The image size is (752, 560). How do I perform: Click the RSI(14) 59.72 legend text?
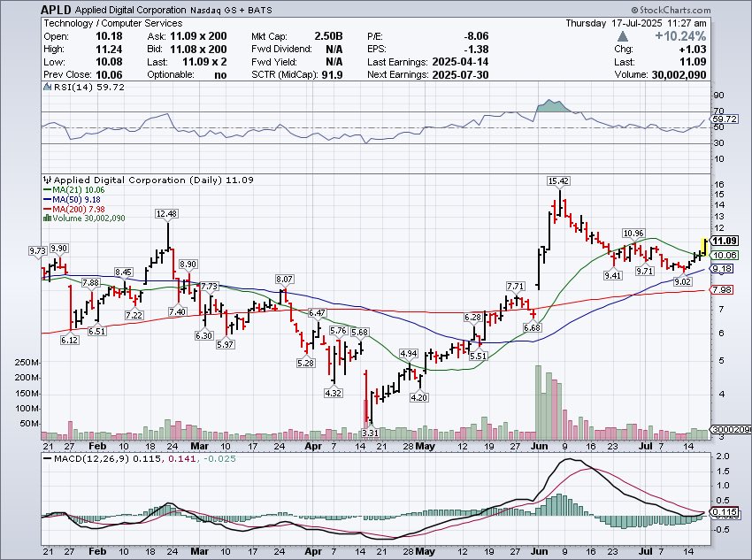pos(88,88)
